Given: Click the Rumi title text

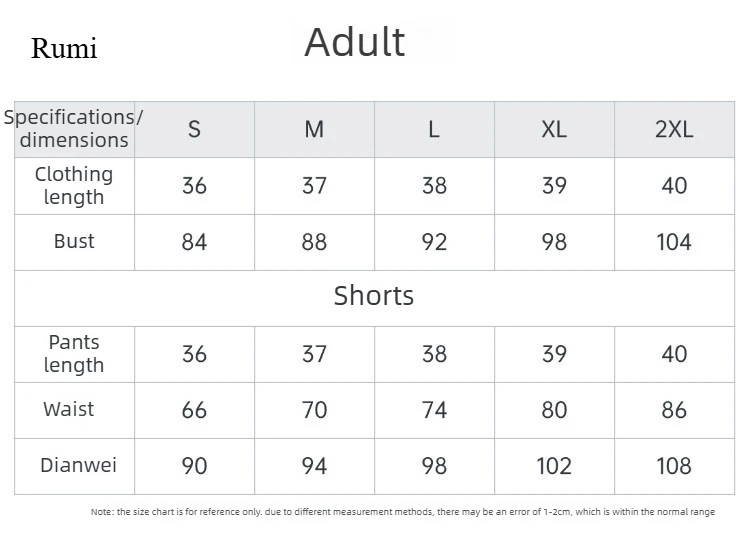Looking at the screenshot, I should (x=64, y=48).
